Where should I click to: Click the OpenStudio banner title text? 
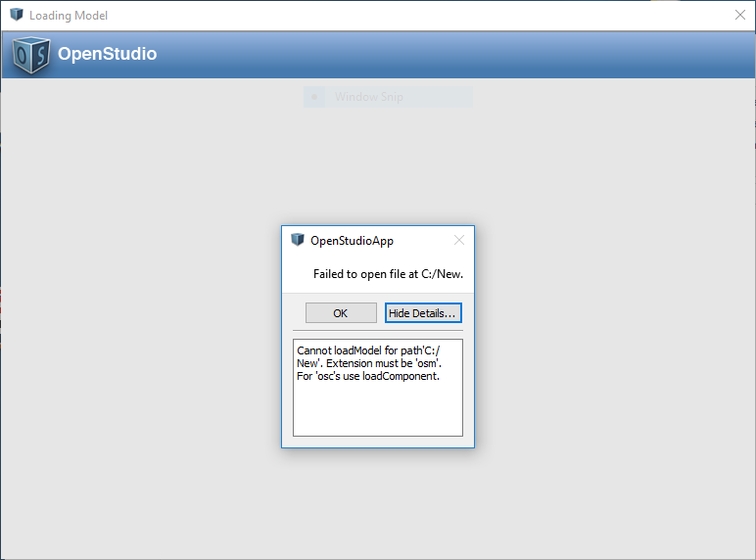[x=107, y=54]
